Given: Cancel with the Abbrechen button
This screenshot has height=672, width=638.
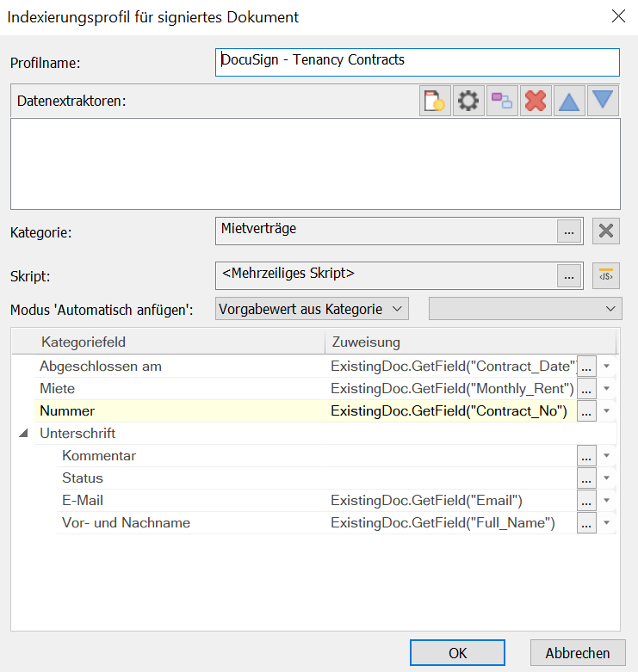Looking at the screenshot, I should pos(578,653).
